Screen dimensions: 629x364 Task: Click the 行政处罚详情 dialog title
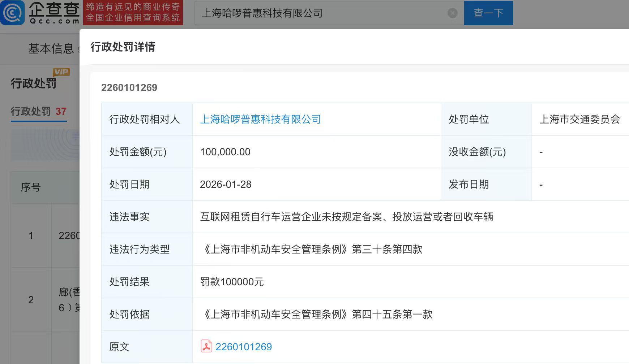click(123, 47)
